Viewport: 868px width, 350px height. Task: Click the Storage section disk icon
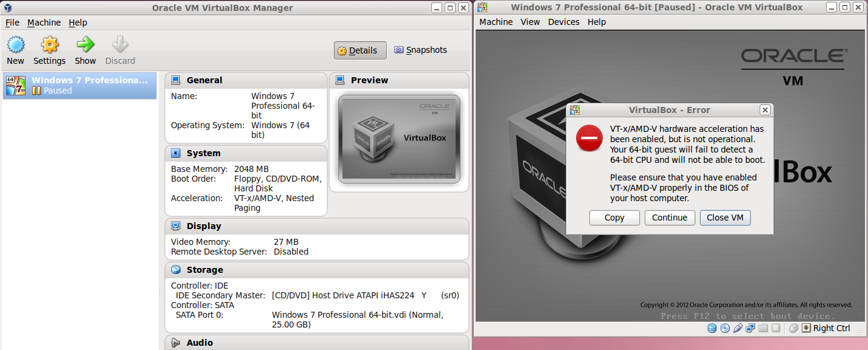tap(176, 270)
